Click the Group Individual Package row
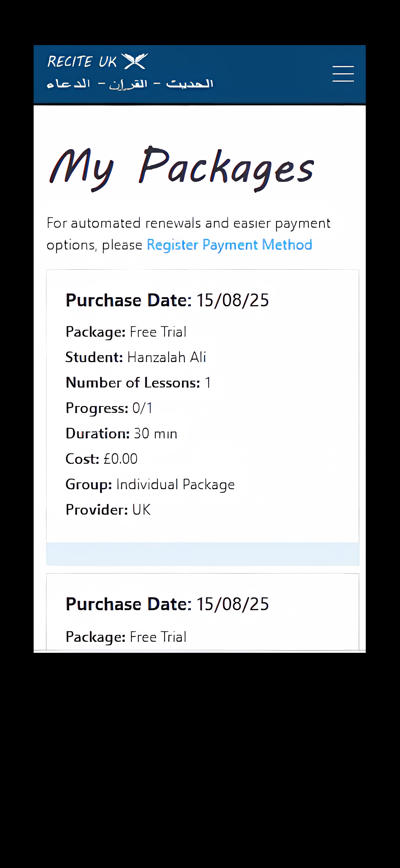Screen dimensions: 400x868 point(150,485)
